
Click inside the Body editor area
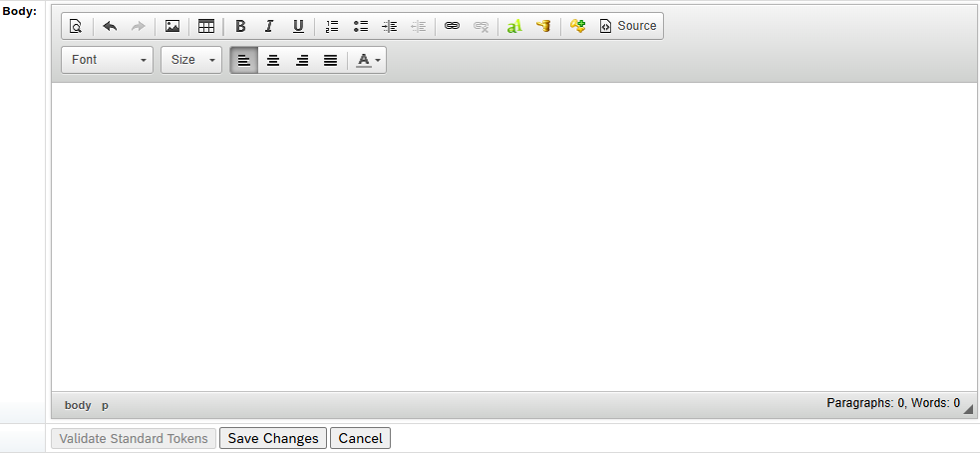(514, 237)
